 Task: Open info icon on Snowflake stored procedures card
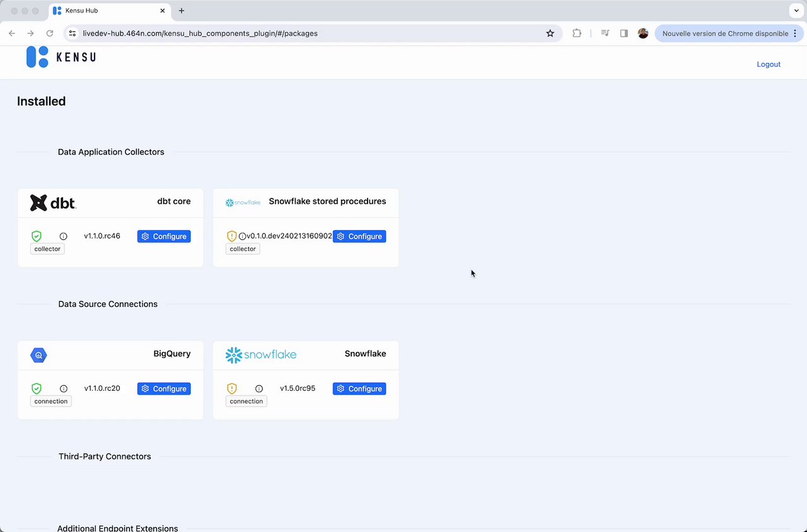point(243,236)
